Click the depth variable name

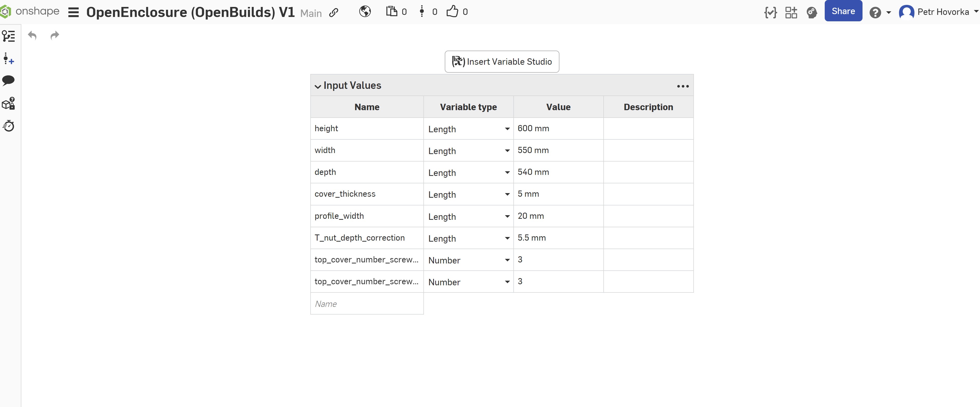pos(325,172)
